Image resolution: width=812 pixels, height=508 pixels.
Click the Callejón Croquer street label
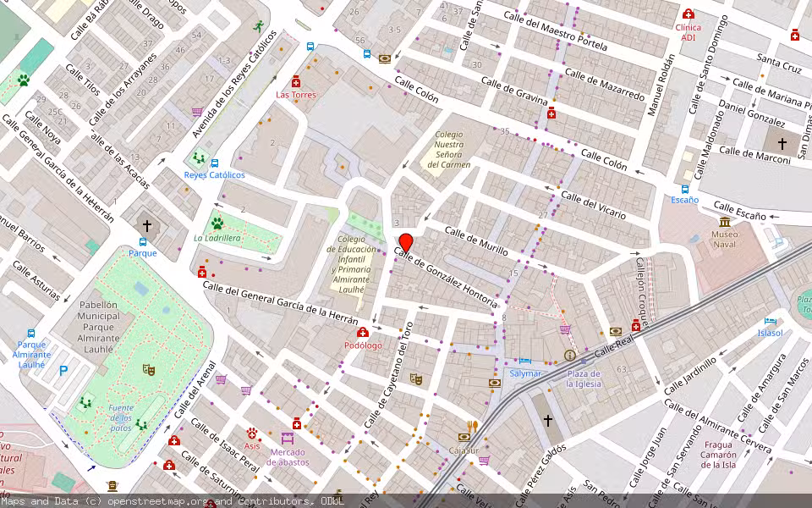642,292
